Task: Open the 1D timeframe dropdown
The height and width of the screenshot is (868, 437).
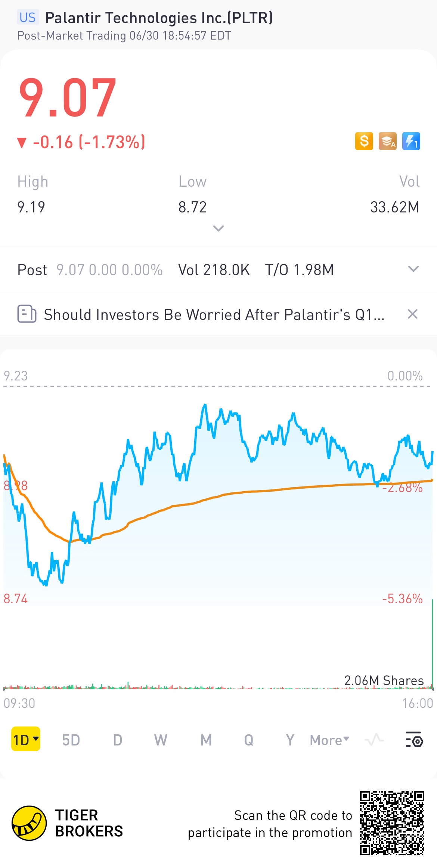Action: (25, 739)
